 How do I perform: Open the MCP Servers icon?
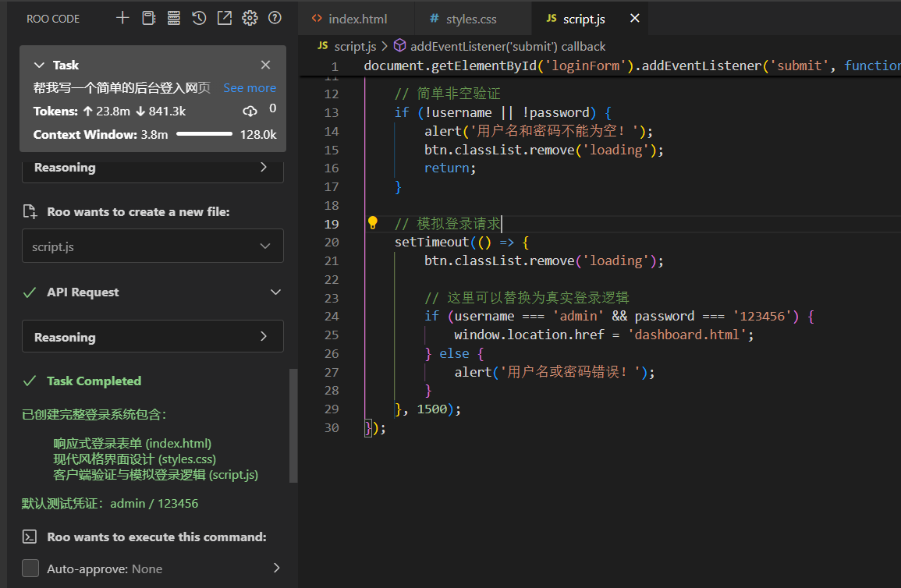173,18
